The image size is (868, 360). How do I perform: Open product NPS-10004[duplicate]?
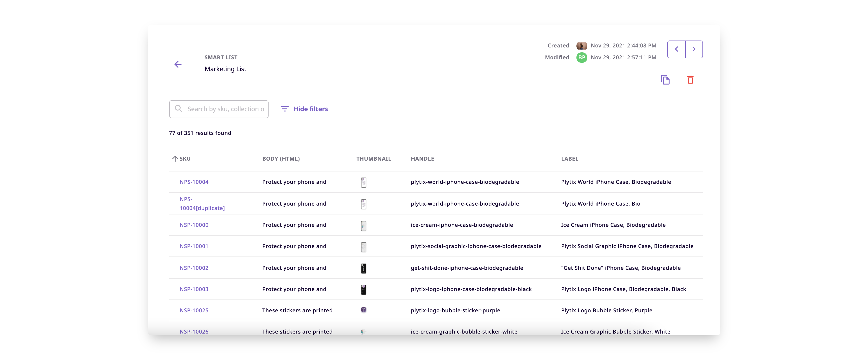click(202, 204)
